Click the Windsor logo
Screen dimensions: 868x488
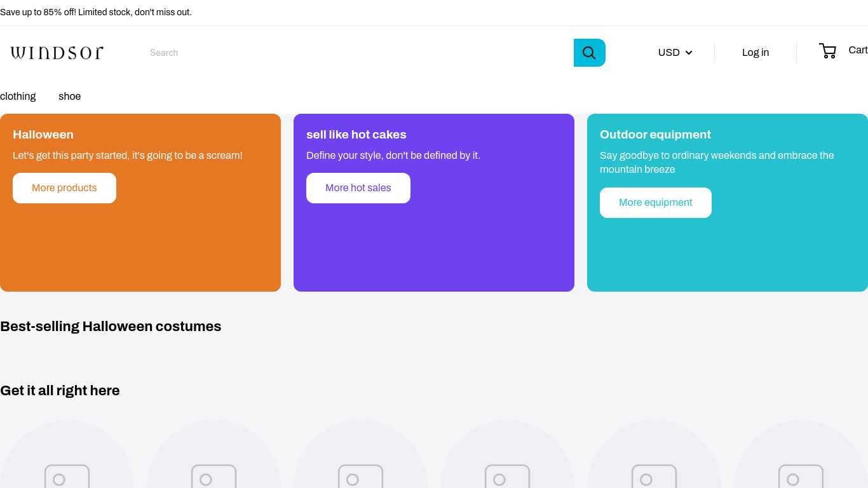57,53
